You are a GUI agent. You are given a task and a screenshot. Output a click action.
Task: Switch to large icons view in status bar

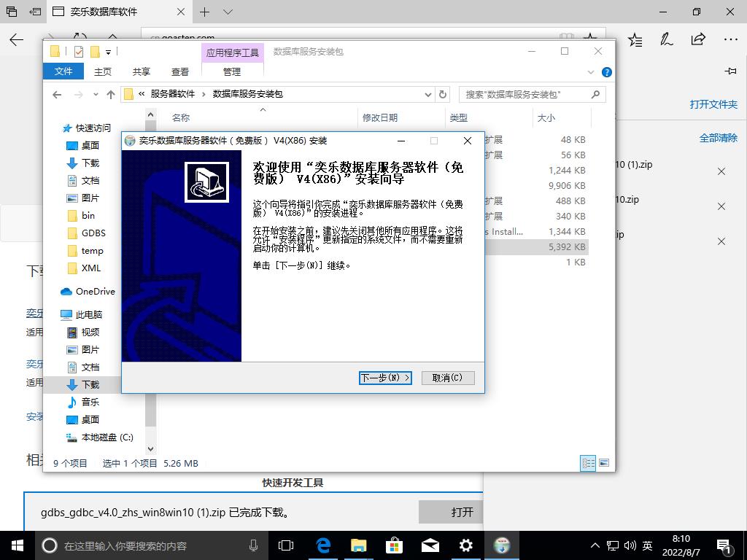click(x=603, y=463)
